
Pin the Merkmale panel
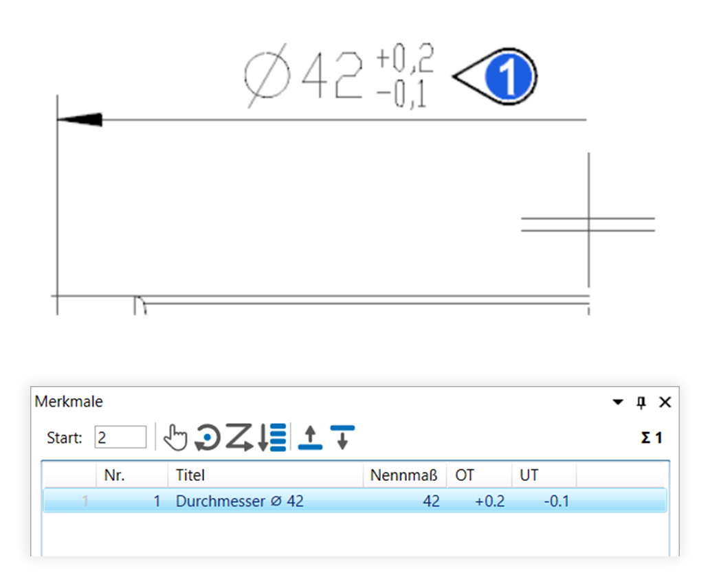641,403
